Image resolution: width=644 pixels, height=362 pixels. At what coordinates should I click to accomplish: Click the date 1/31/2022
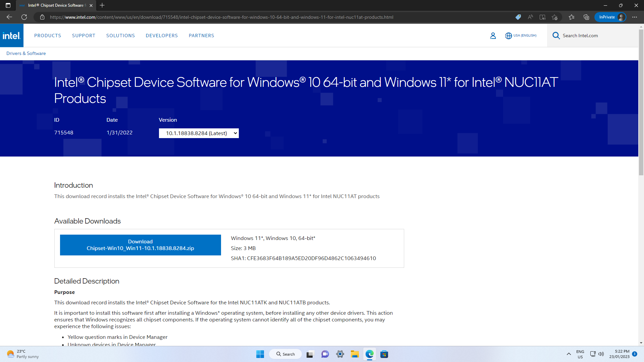coord(119,133)
